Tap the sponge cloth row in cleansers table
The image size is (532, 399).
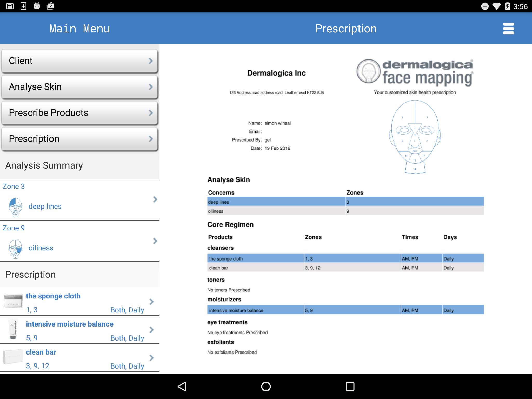tap(345, 258)
